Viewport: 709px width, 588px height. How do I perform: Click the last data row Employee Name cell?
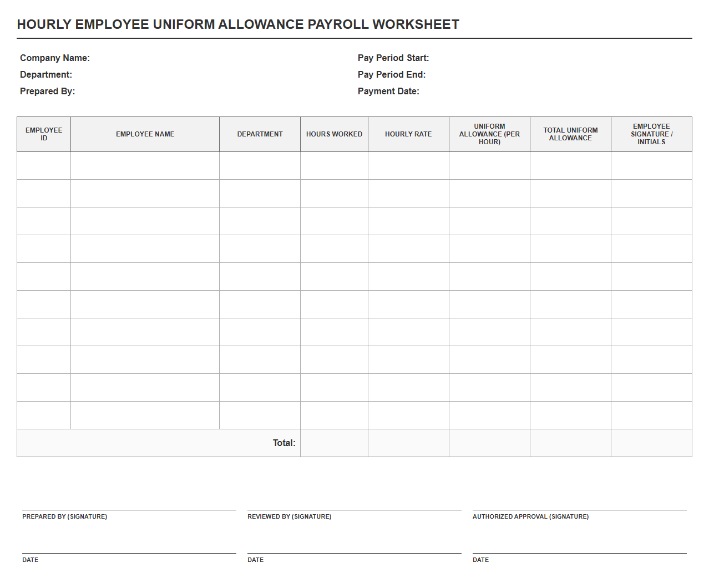point(145,415)
